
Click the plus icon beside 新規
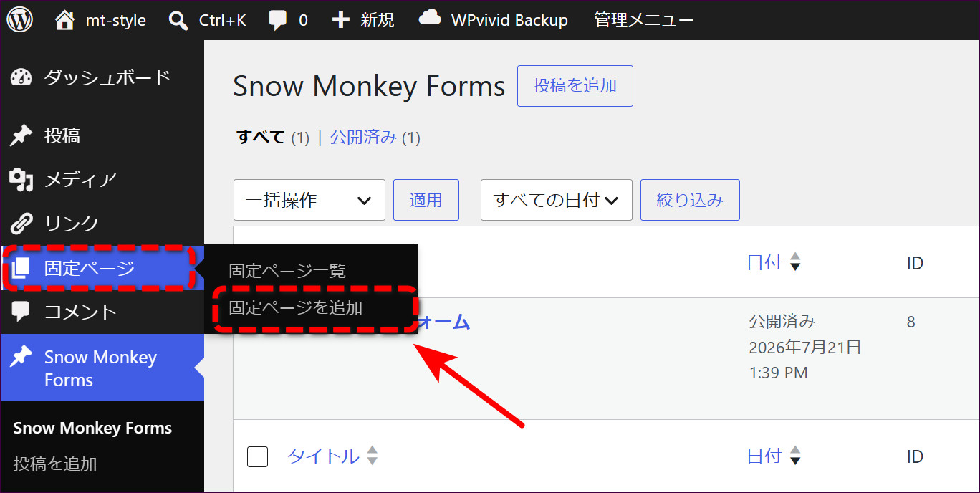point(341,20)
